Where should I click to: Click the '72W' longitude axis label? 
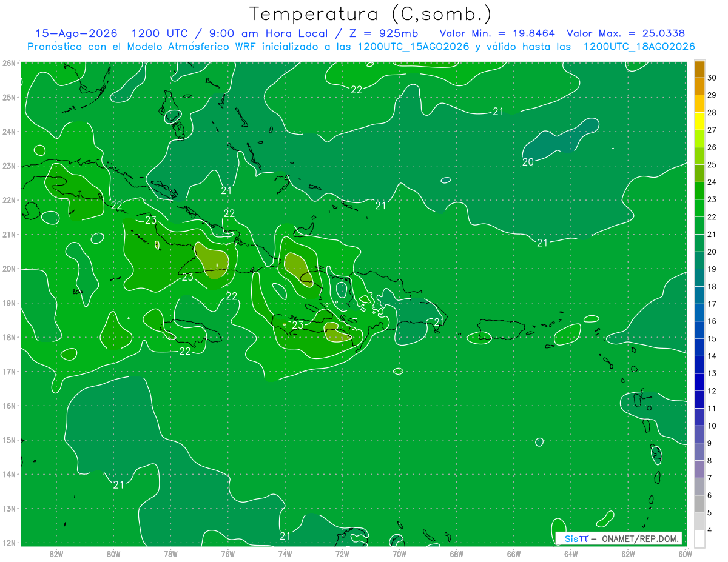pyautogui.click(x=342, y=554)
